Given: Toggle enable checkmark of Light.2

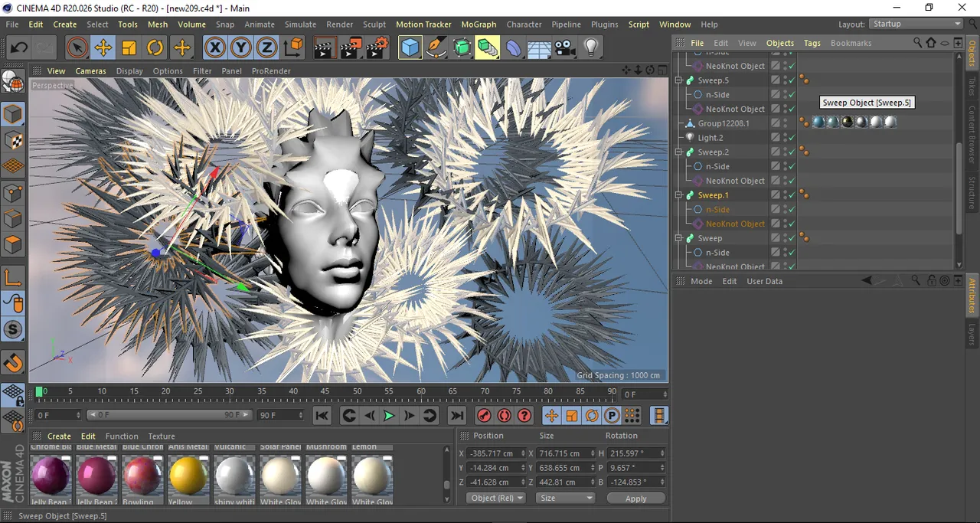Looking at the screenshot, I should point(792,138).
